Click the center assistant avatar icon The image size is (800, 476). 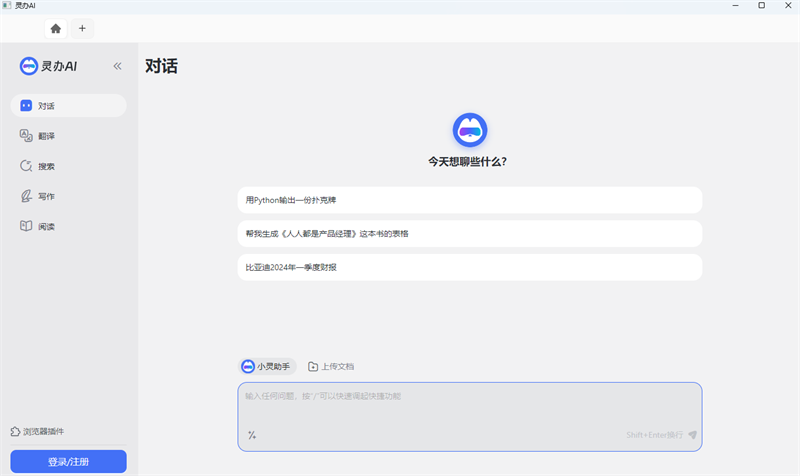click(x=469, y=130)
